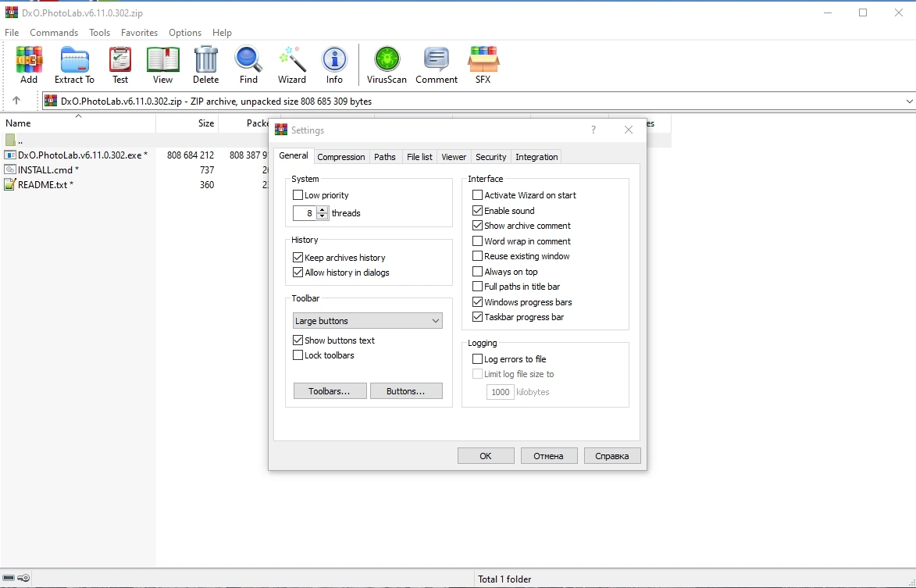Screen dimensions: 916x588
Task: Uncheck Show archive comment
Action: 477,226
